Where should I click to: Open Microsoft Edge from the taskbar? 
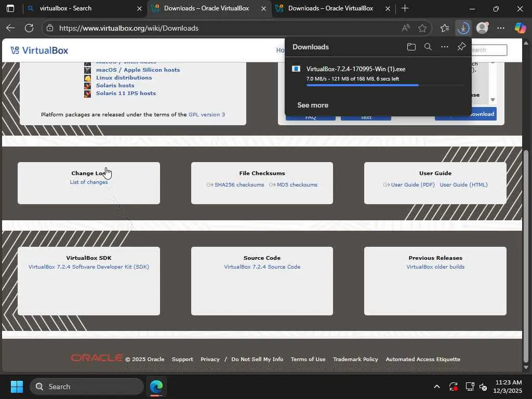tap(156, 387)
